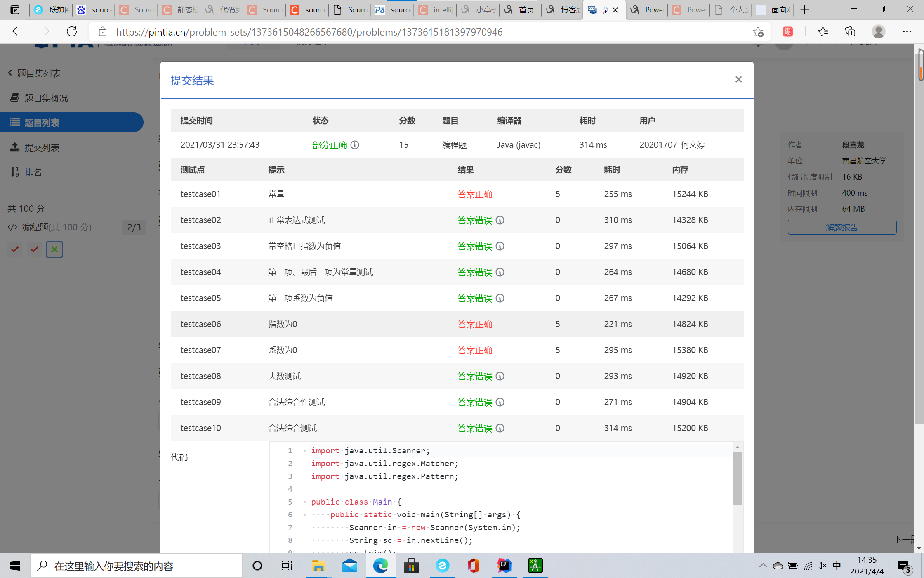
Task: Click info icon on testcase08 result
Action: coord(500,376)
